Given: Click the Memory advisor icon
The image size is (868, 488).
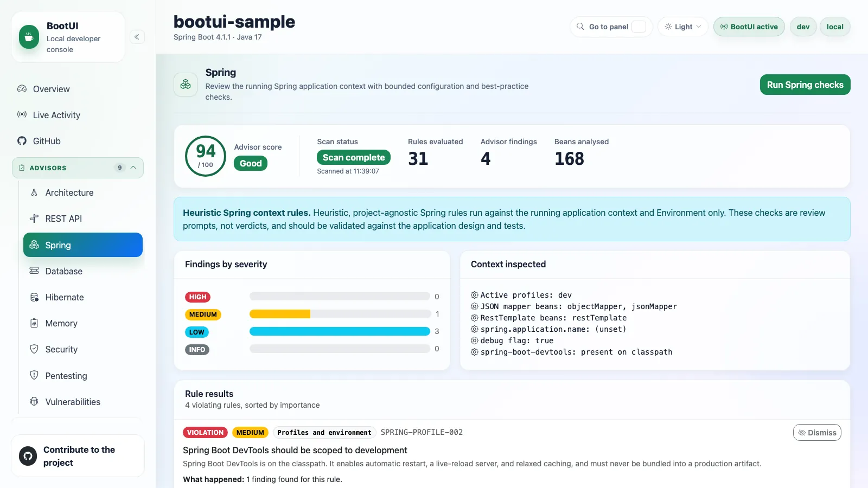Looking at the screenshot, I should 34,323.
